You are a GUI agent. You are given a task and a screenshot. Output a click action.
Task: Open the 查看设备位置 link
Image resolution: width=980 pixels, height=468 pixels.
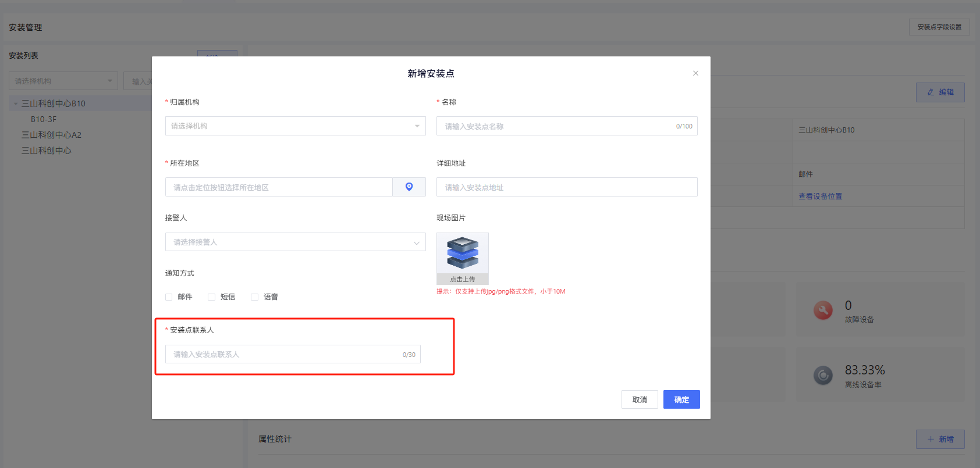pos(820,197)
